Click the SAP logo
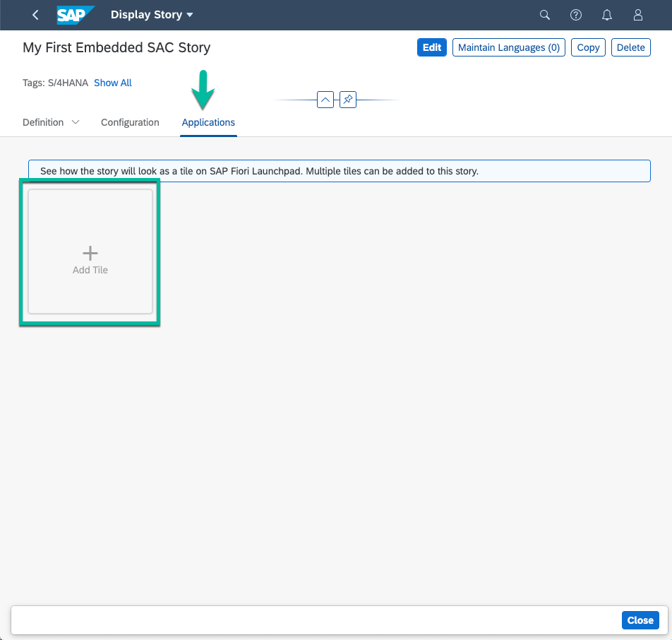Viewport: 672px width, 640px height. [76, 15]
